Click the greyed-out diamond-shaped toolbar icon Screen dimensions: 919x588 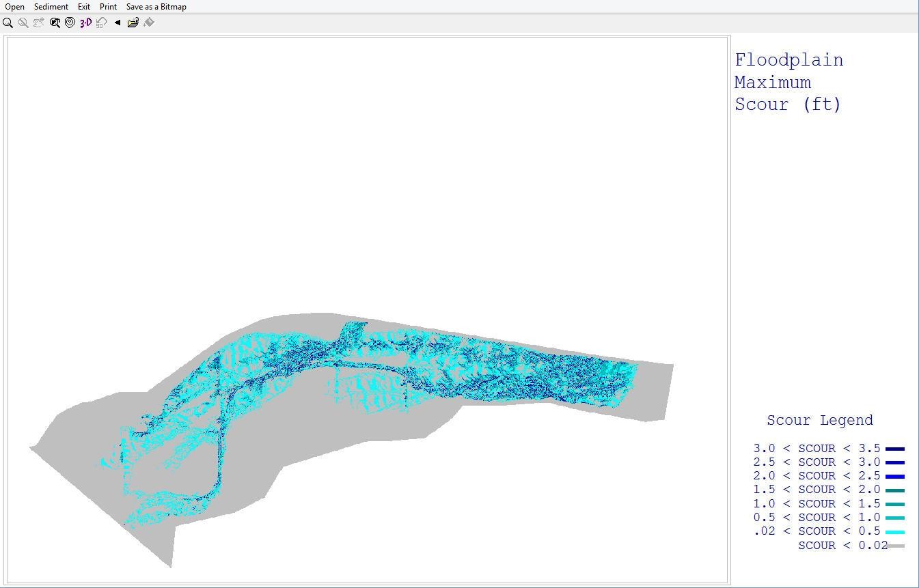tap(149, 23)
